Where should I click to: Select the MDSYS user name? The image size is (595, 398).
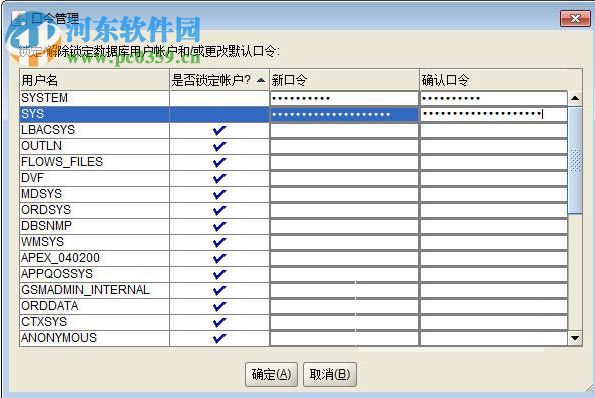[x=42, y=194]
